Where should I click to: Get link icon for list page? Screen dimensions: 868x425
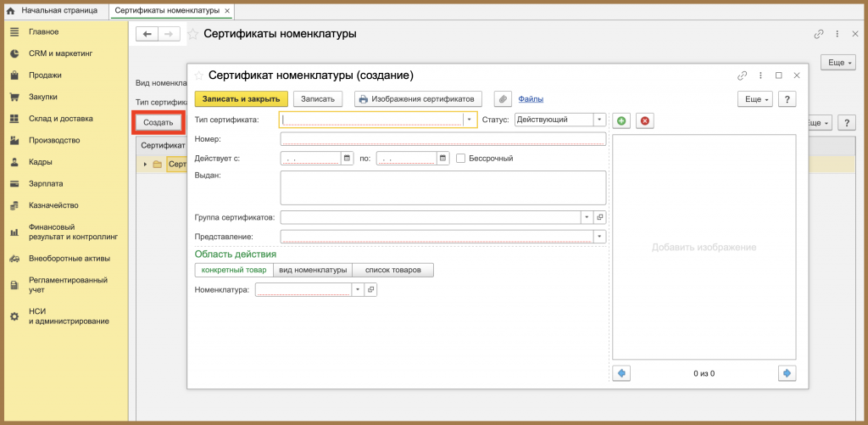tap(818, 34)
